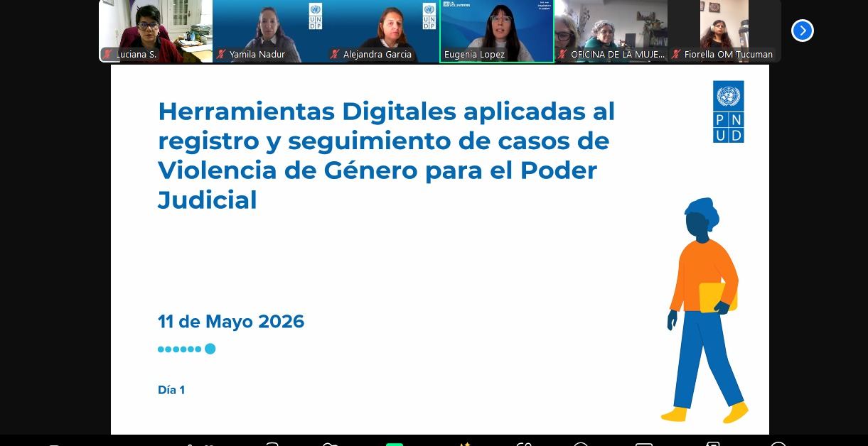Click Alejandra Garcia's muted microphone icon
The width and height of the screenshot is (868, 446).
click(x=335, y=54)
